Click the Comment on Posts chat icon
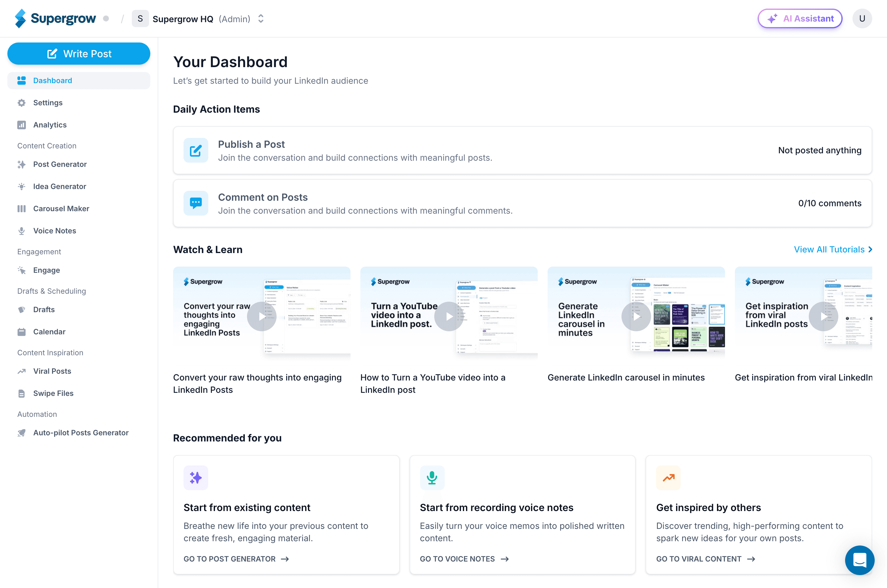The height and width of the screenshot is (588, 887). 196,203
